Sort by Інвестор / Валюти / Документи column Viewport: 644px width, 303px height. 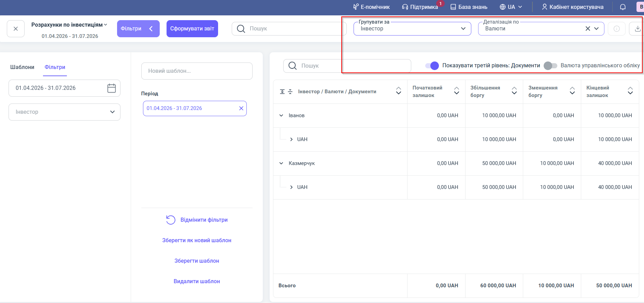pyautogui.click(x=398, y=91)
